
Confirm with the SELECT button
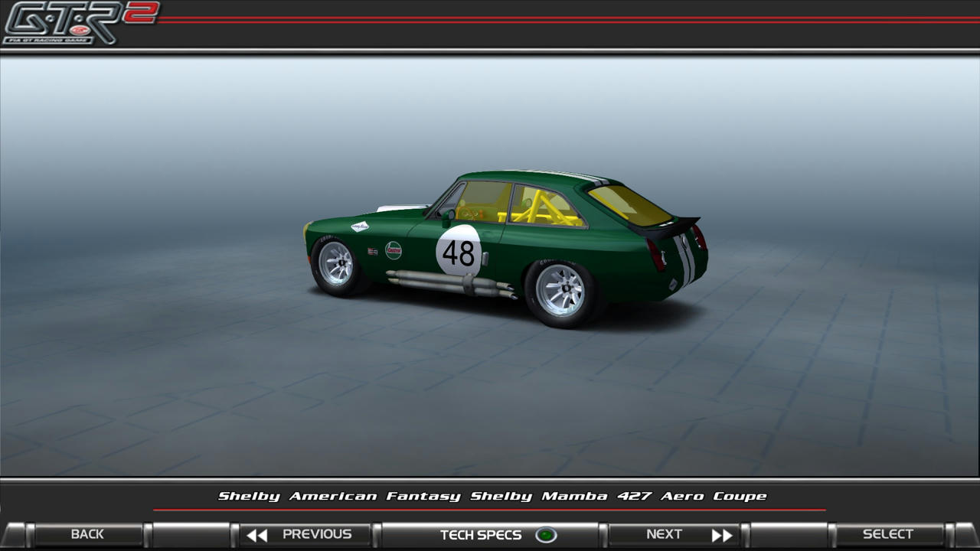pos(888,534)
